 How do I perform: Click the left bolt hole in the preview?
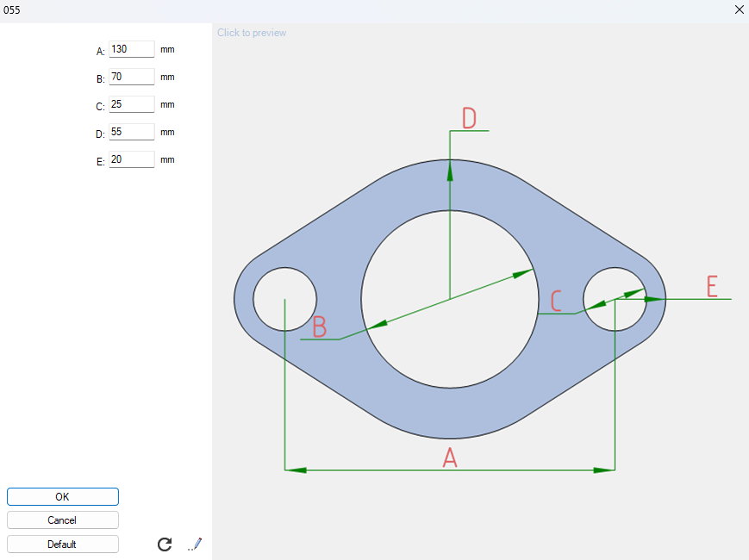coord(284,301)
